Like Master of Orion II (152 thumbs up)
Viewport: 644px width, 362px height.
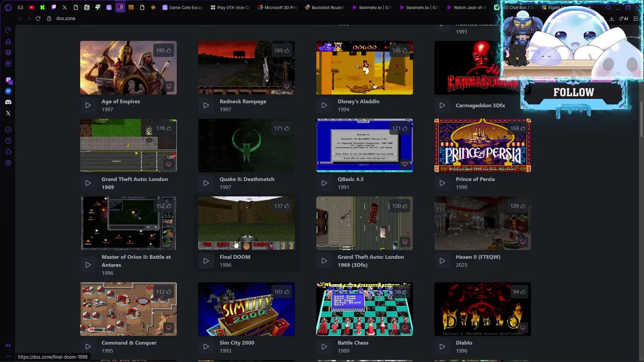coord(164,206)
